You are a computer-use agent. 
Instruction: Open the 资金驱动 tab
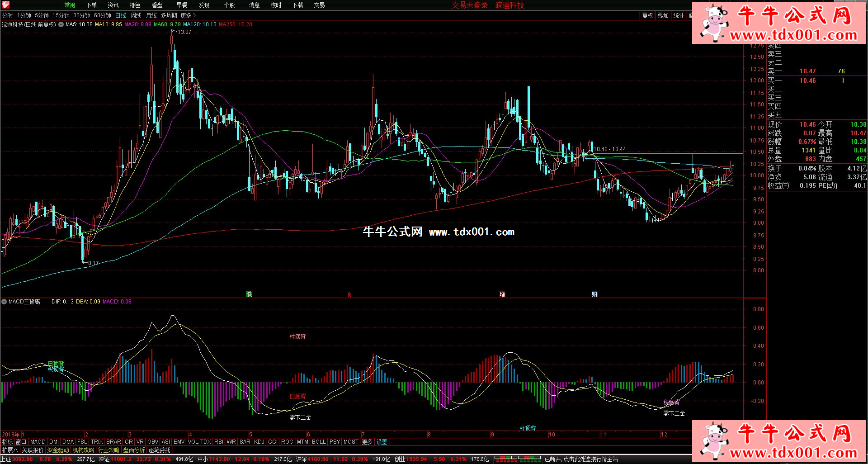pyautogui.click(x=58, y=450)
